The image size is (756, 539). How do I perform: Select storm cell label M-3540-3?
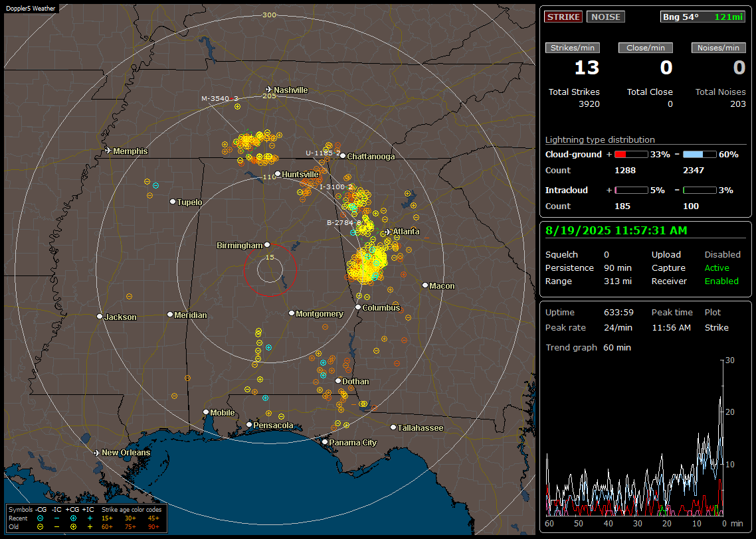tap(220, 99)
